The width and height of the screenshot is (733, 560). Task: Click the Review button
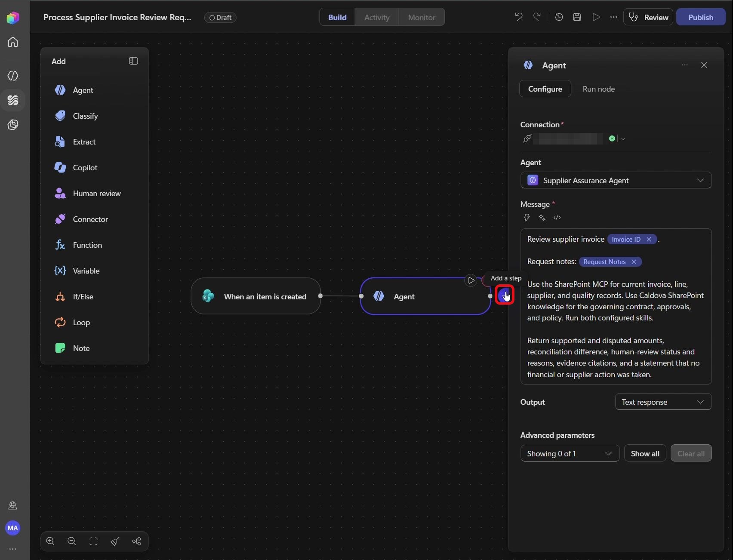tap(648, 17)
